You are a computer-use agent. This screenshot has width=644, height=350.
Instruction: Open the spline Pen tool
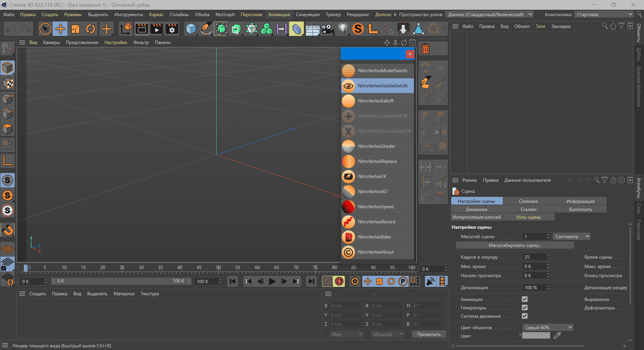[x=206, y=29]
